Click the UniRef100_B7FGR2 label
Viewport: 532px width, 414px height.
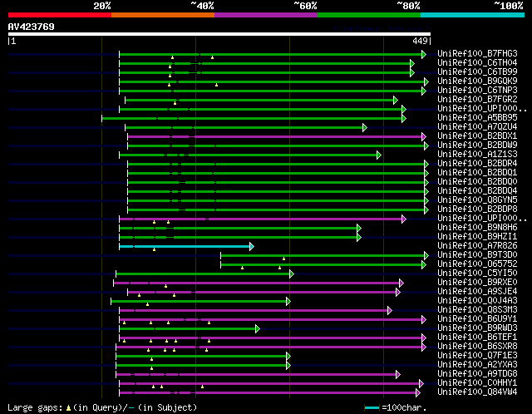coord(477,100)
